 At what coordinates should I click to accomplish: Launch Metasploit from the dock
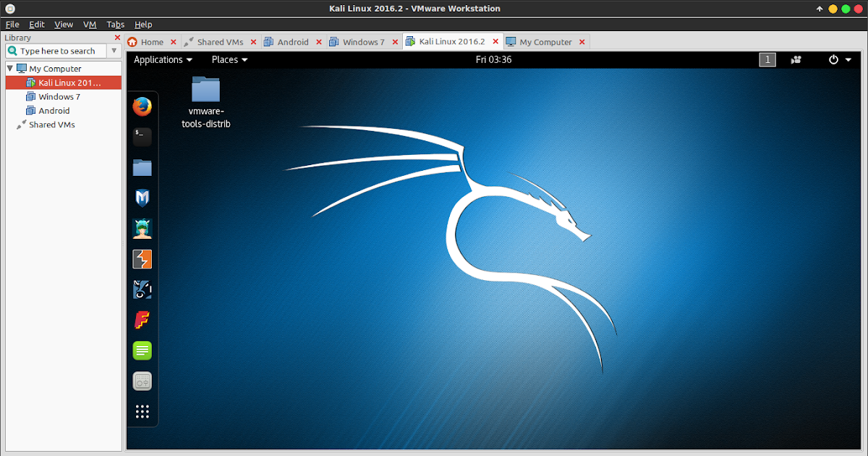click(x=142, y=198)
